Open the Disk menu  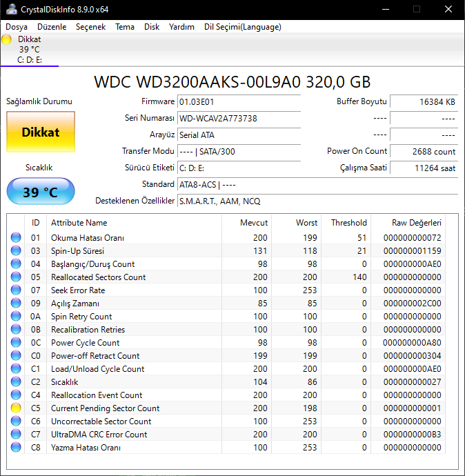click(x=152, y=27)
